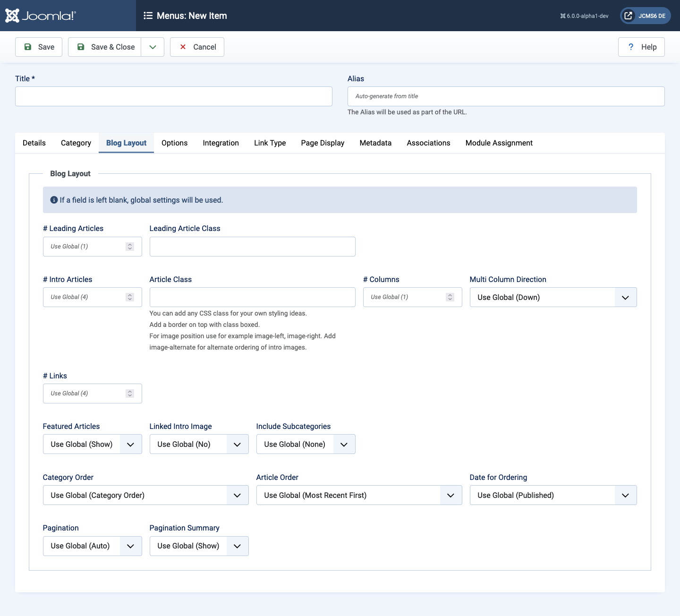The image size is (680, 616).
Task: Click the 'Menus: New Item' page heading
Action: click(192, 16)
